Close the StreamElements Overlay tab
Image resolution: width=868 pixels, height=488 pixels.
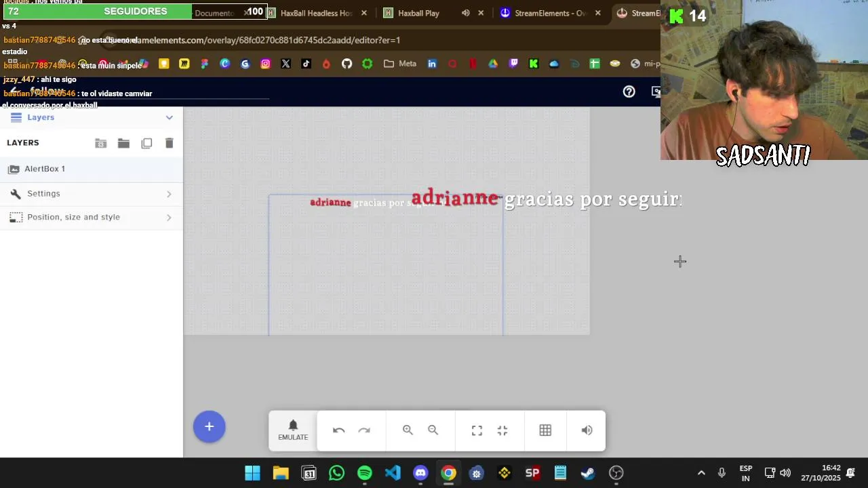pos(597,13)
